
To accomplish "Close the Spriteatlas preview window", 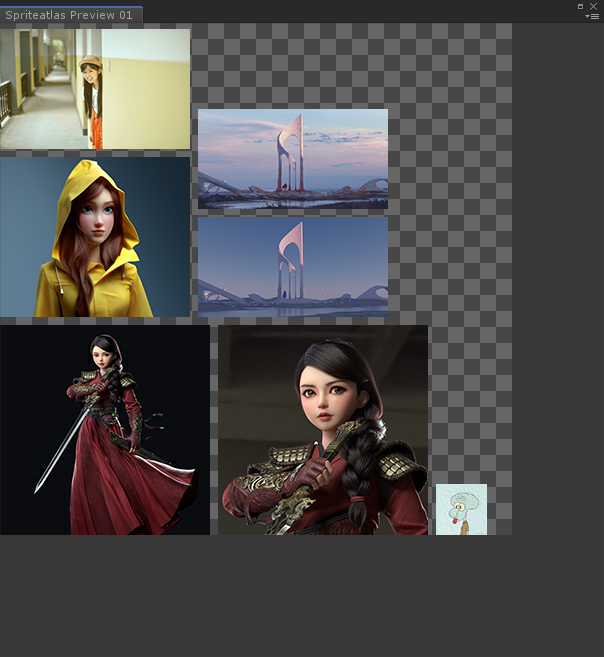I will coord(594,6).
